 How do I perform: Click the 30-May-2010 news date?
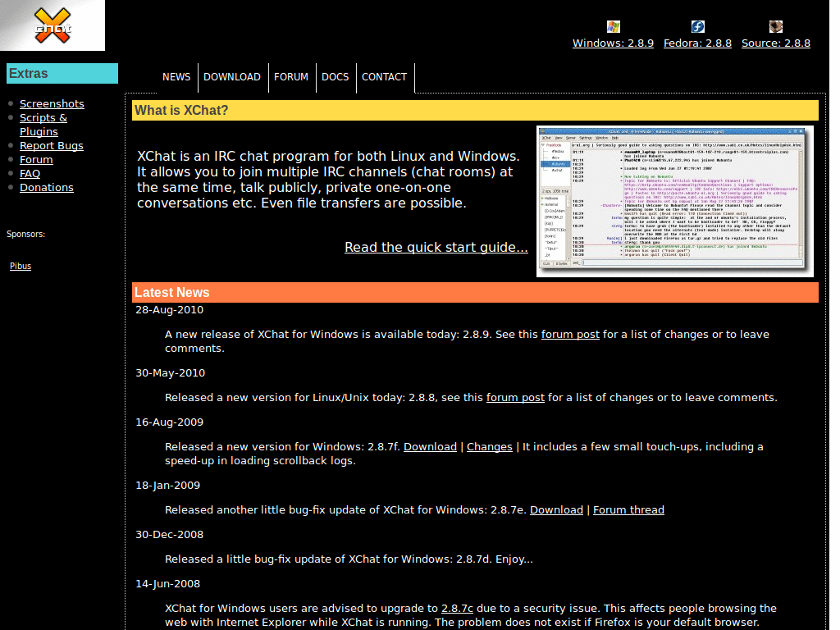point(171,373)
